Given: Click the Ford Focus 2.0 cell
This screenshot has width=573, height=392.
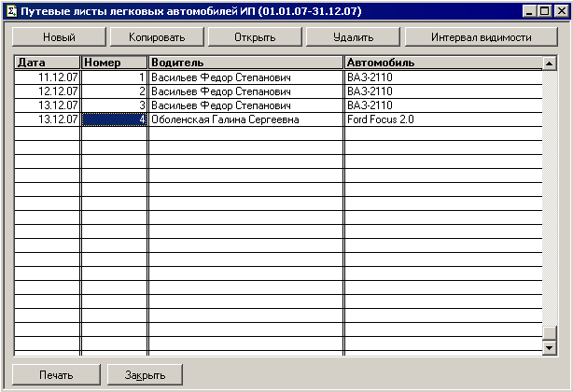Looking at the screenshot, I should [442, 119].
